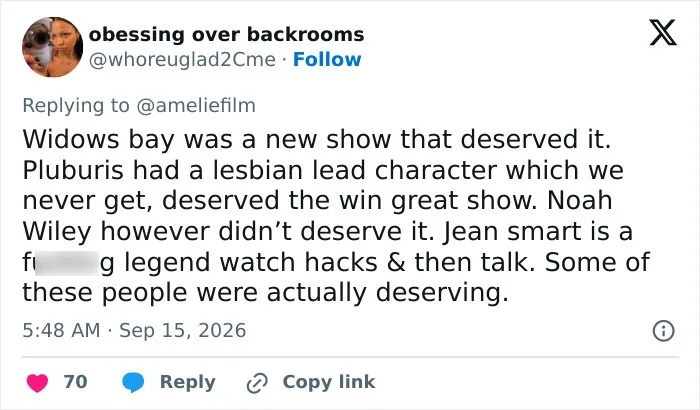Viewport: 700px width, 410px height.
Task: Like the tweet with the pink heart icon
Action: [x=38, y=383]
